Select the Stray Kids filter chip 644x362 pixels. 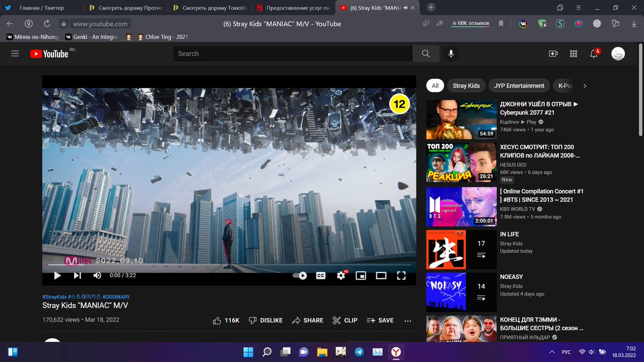(x=466, y=86)
